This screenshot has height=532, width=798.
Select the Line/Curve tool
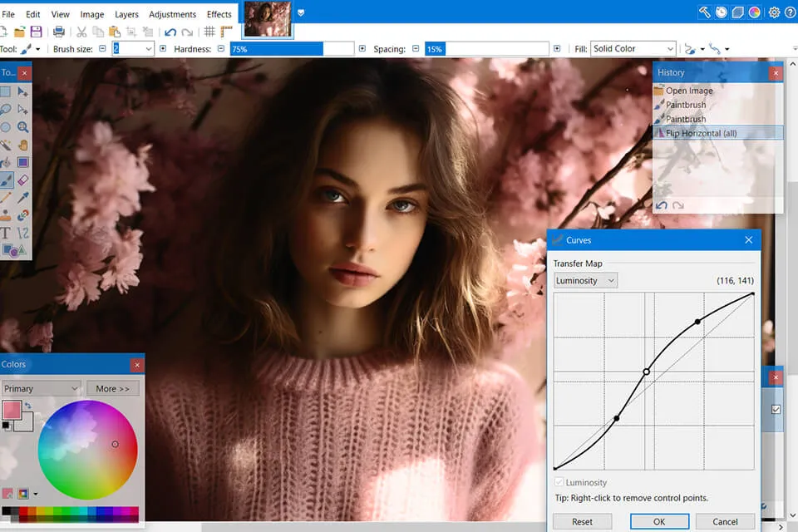click(x=22, y=233)
